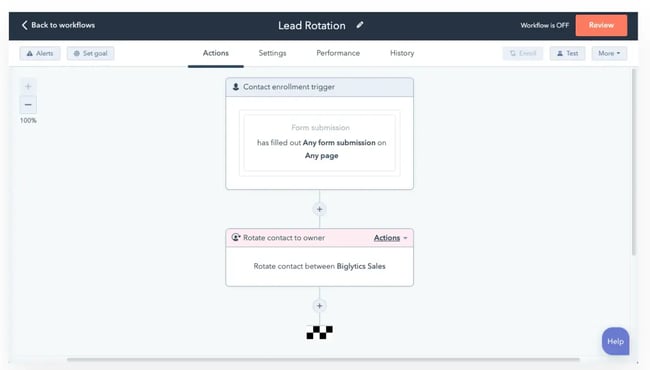
Task: Go back to workflows
Action: 58,25
